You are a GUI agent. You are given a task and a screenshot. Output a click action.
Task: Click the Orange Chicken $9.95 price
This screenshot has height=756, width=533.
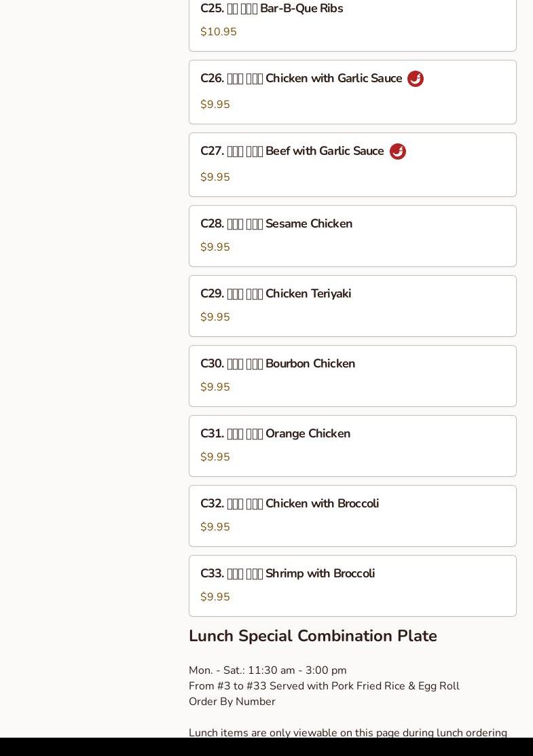(x=215, y=457)
